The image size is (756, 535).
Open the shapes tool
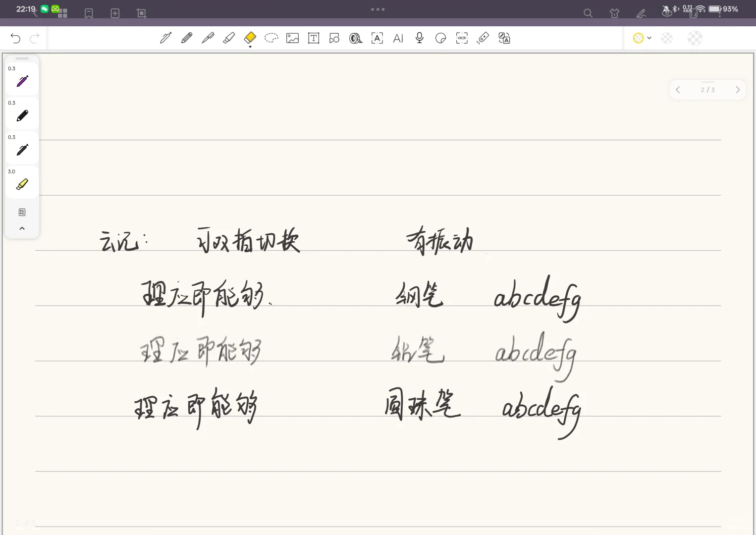click(334, 38)
